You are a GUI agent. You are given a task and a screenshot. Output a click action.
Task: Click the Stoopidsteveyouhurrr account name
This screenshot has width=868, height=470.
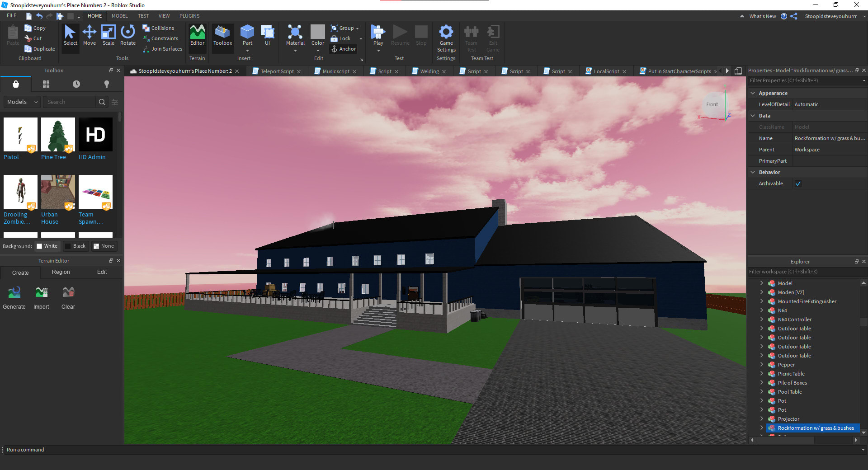830,16
